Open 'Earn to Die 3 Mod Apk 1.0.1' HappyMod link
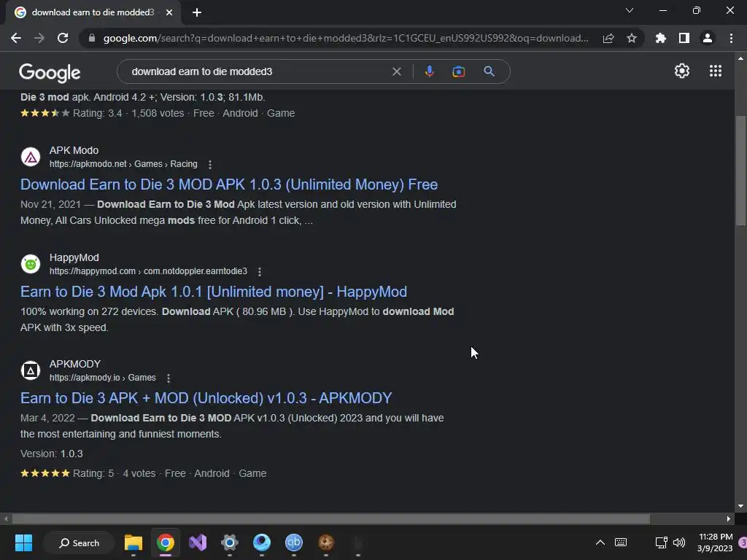747x560 pixels. [214, 292]
